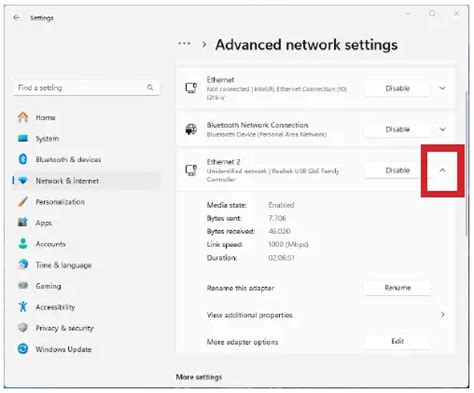Click the Rename adapter button
Screen dimensions: 474x393
pos(397,287)
